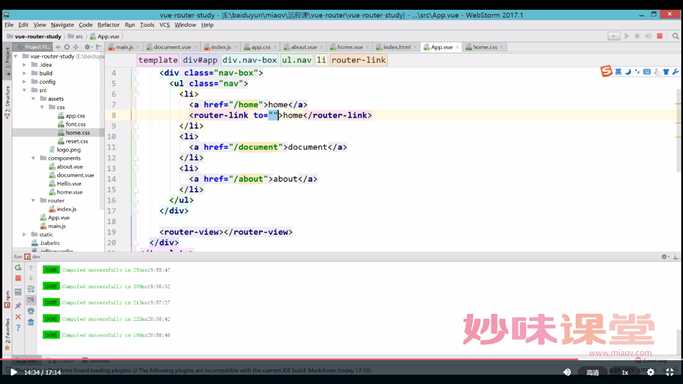Viewport: 683px width, 384px height.
Task: Click the red X close icon in Run panel
Action: [18, 317]
